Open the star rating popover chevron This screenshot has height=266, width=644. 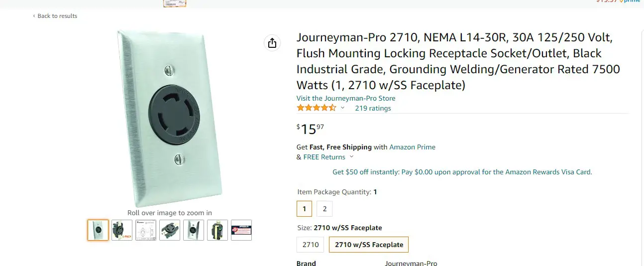coord(342,108)
